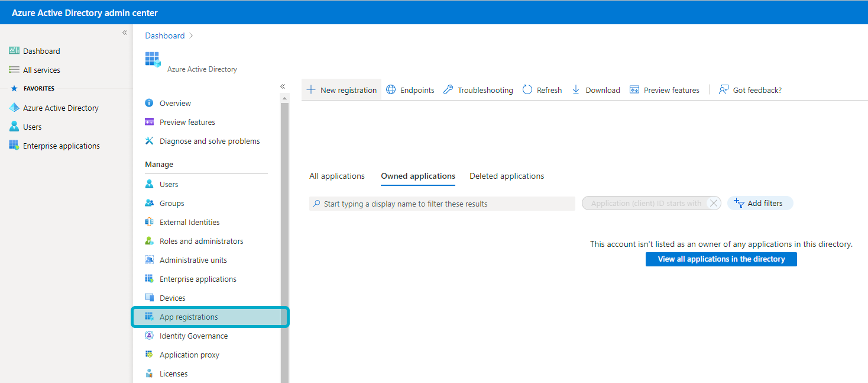Viewport: 868px width, 383px height.
Task: Click the resource menu scroll-up arrow
Action: (284, 98)
